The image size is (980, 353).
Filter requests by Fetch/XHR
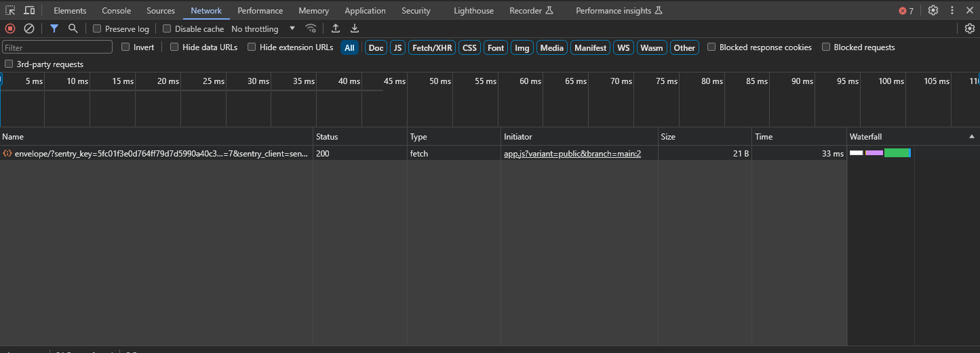click(432, 48)
